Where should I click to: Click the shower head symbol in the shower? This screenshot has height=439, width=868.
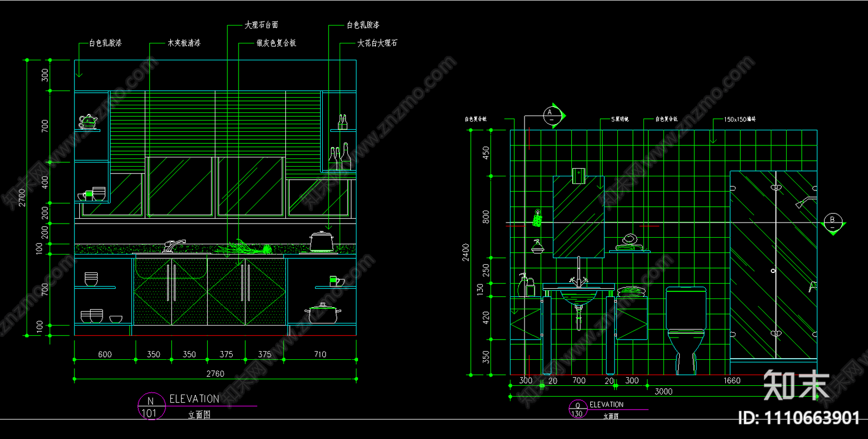806,202
